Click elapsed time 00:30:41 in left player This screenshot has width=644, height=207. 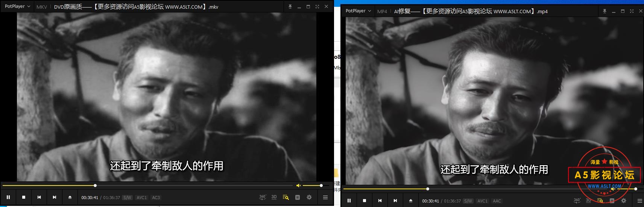pyautogui.click(x=90, y=198)
